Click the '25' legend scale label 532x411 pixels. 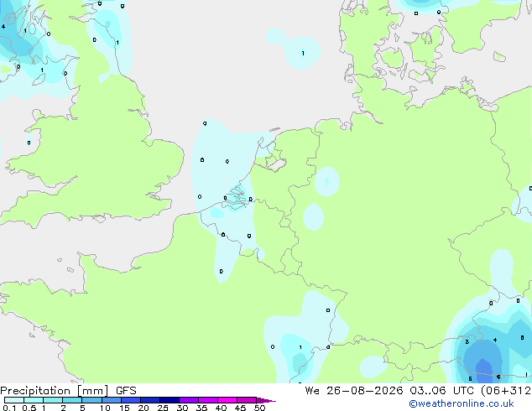tap(163, 408)
